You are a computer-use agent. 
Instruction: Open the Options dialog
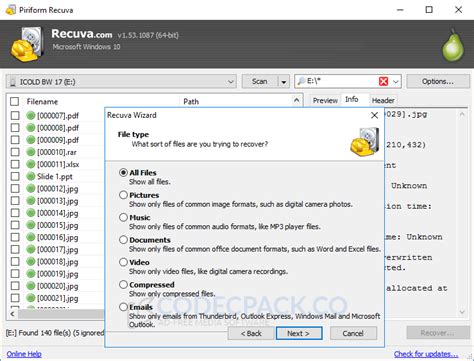[x=438, y=81]
